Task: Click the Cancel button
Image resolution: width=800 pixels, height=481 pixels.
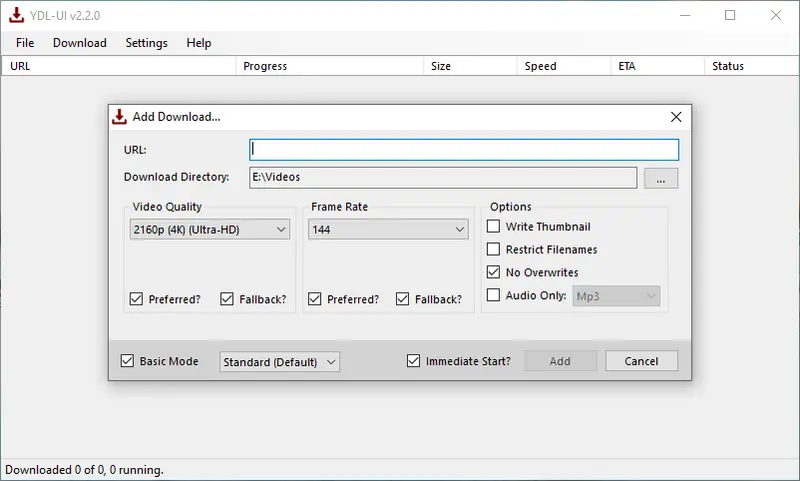Action: (641, 361)
